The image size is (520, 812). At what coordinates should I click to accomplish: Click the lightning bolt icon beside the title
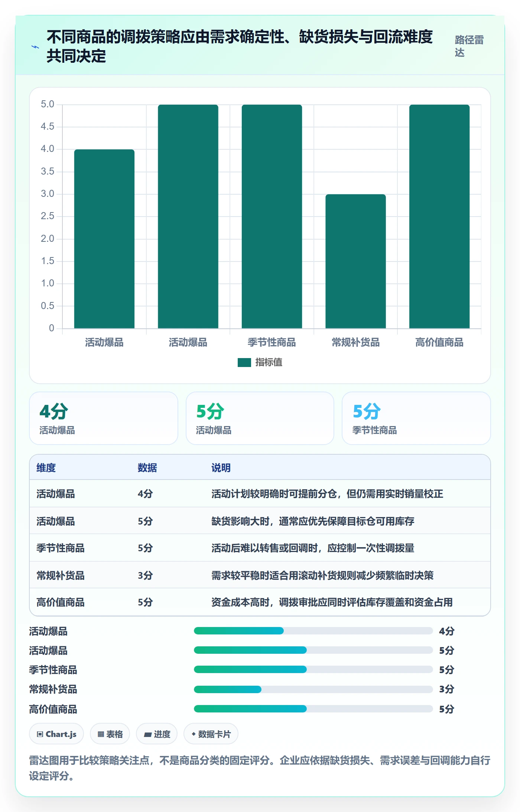(x=35, y=47)
